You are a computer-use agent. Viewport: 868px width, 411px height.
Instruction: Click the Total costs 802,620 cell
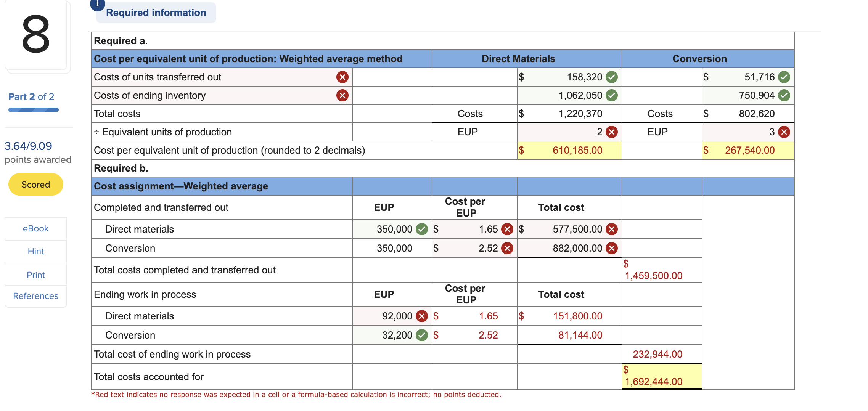click(748, 114)
